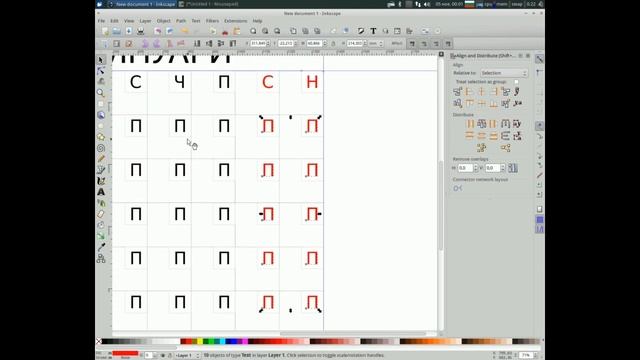Open the Path menu
640x360 pixels.
[181, 21]
